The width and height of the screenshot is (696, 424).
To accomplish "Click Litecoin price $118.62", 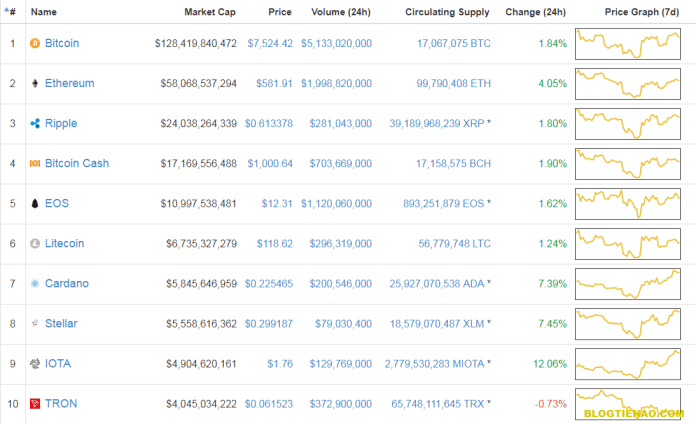I will (x=275, y=244).
